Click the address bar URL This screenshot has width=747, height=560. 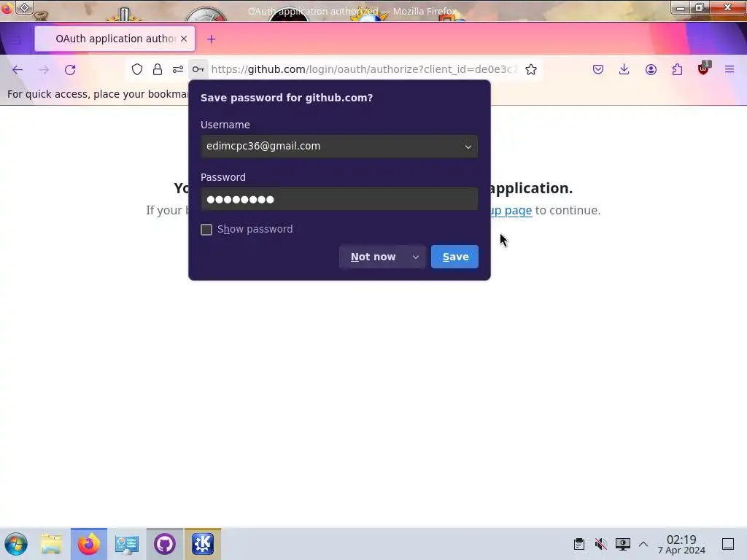pyautogui.click(x=364, y=69)
